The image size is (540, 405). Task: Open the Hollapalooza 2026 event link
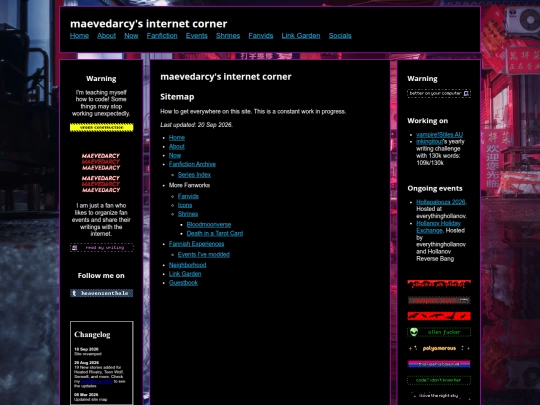pos(441,202)
